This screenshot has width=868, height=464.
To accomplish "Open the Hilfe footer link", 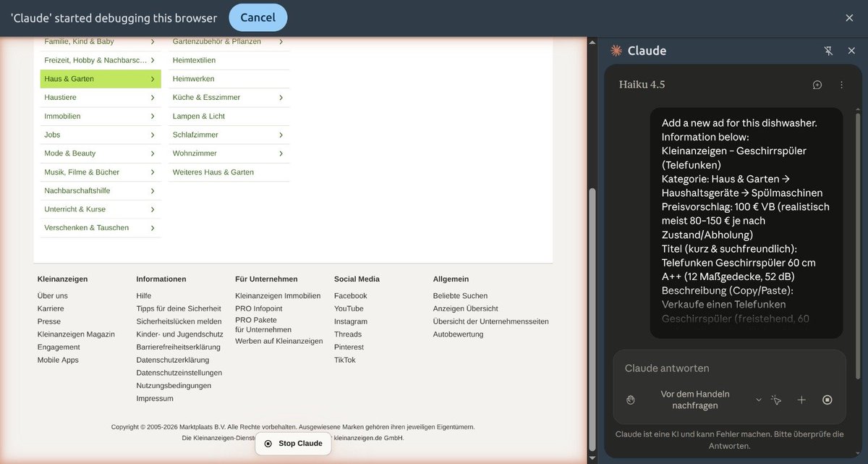I will pyautogui.click(x=144, y=296).
